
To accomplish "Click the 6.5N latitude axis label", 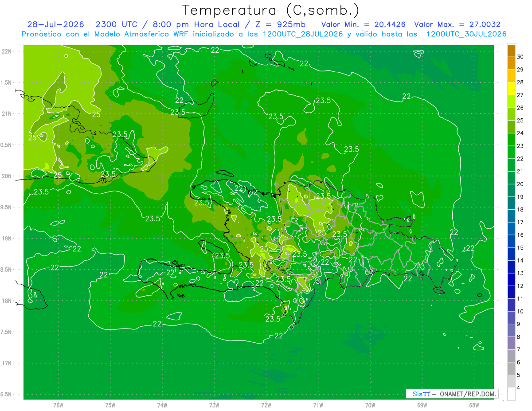I will (7, 394).
